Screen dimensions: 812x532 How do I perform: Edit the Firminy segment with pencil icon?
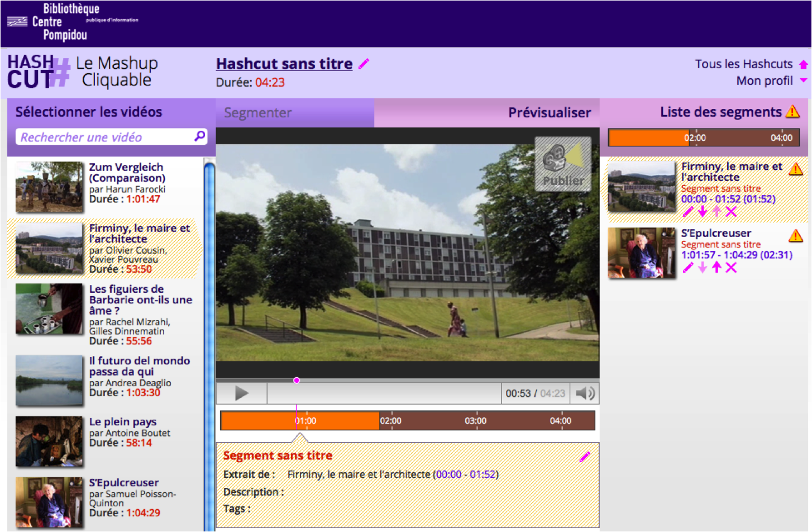(688, 211)
